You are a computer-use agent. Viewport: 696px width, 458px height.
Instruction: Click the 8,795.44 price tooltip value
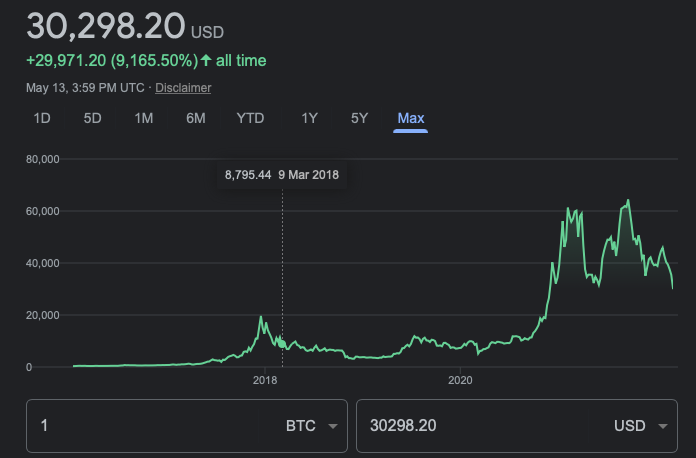tap(248, 175)
